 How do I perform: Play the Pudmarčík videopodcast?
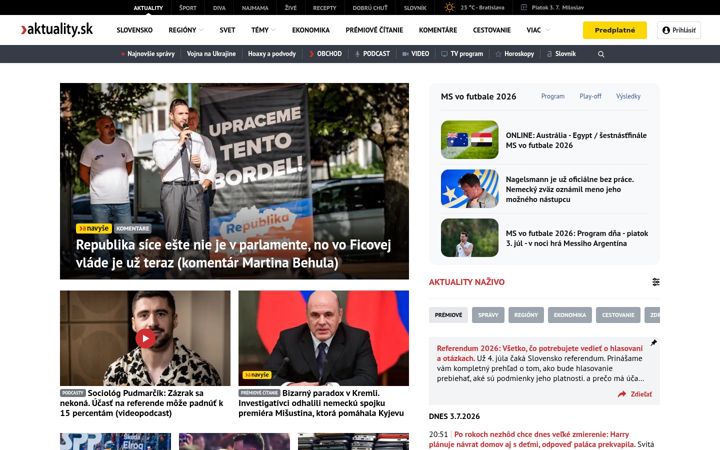coord(145,338)
